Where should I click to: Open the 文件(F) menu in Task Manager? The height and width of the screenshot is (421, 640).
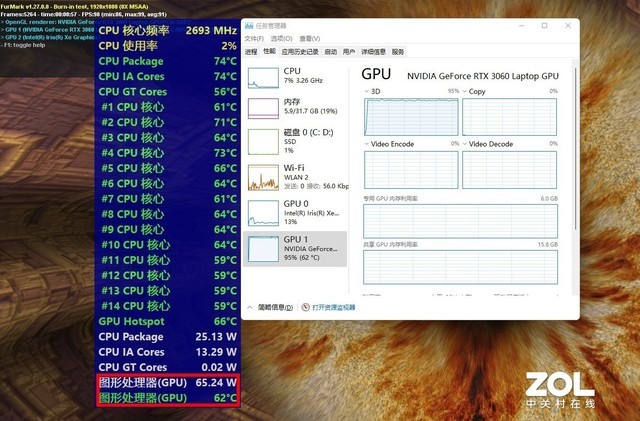coord(254,38)
